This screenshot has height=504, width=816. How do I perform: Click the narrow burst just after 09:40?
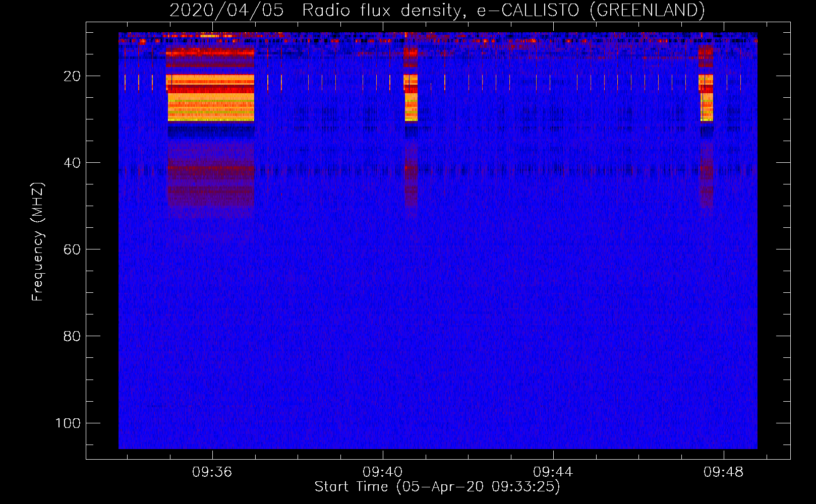411,98
